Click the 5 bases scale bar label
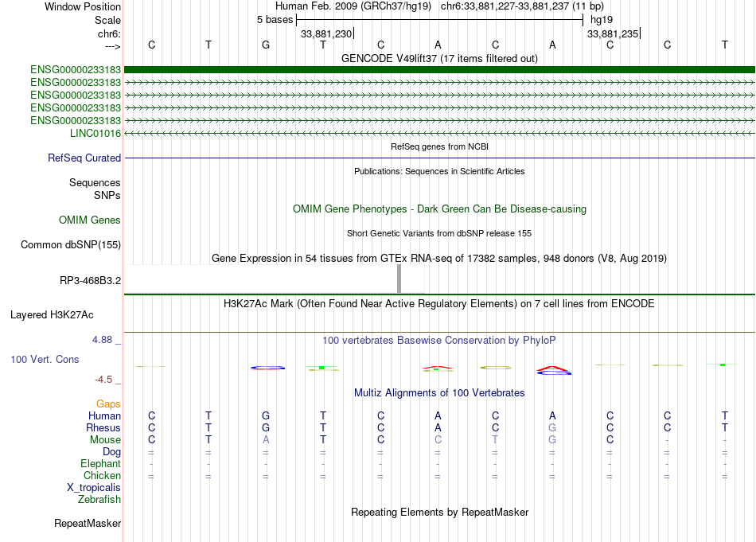 (275, 20)
